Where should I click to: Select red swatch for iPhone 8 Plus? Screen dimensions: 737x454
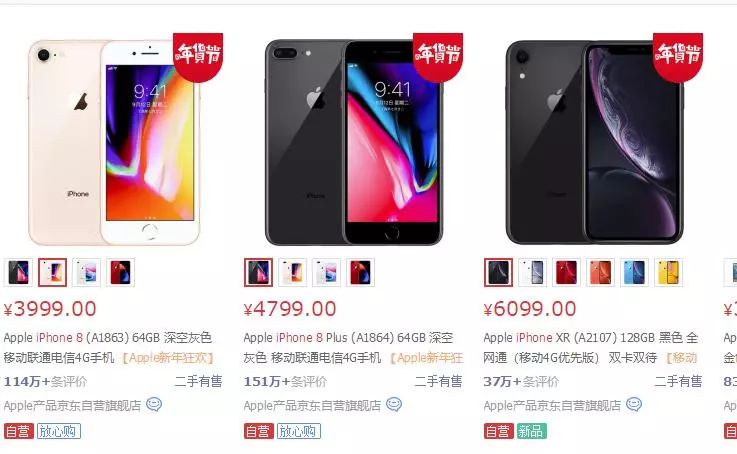click(x=361, y=273)
